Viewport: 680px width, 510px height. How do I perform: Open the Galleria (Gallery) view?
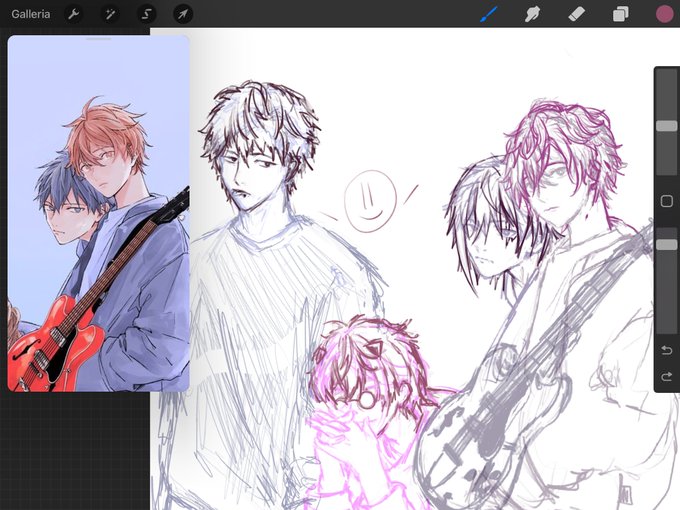tap(30, 14)
